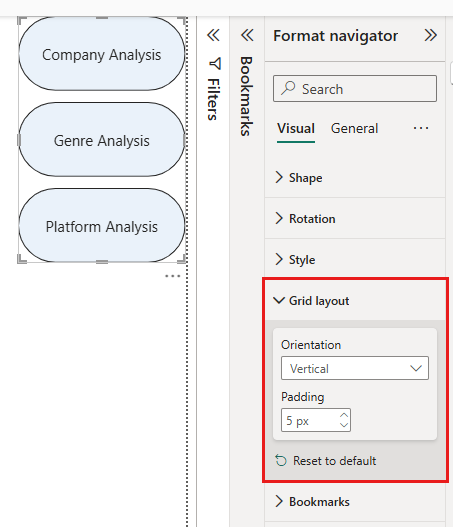The height and width of the screenshot is (527, 453).
Task: Click the Reset to default undo icon
Action: pos(281,460)
